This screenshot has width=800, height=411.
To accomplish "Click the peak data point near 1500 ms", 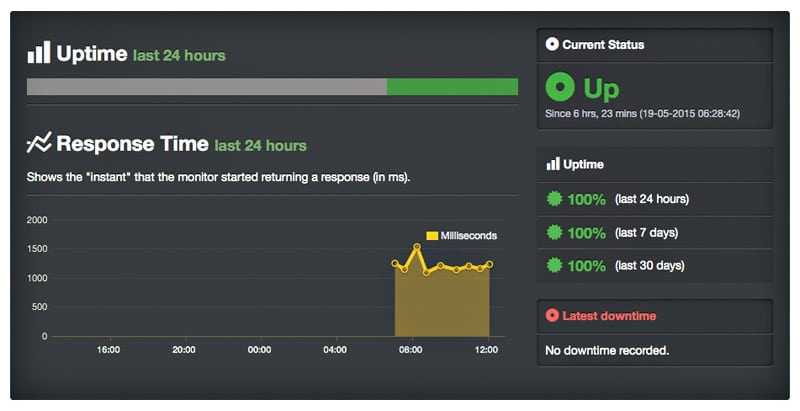I will pos(417,247).
